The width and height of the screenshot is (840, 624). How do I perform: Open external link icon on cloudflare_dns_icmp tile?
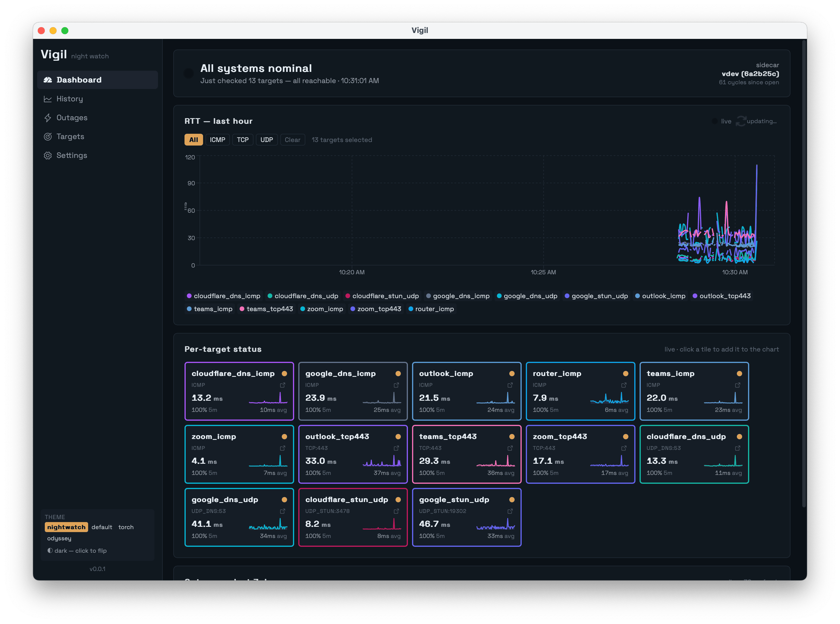[283, 385]
